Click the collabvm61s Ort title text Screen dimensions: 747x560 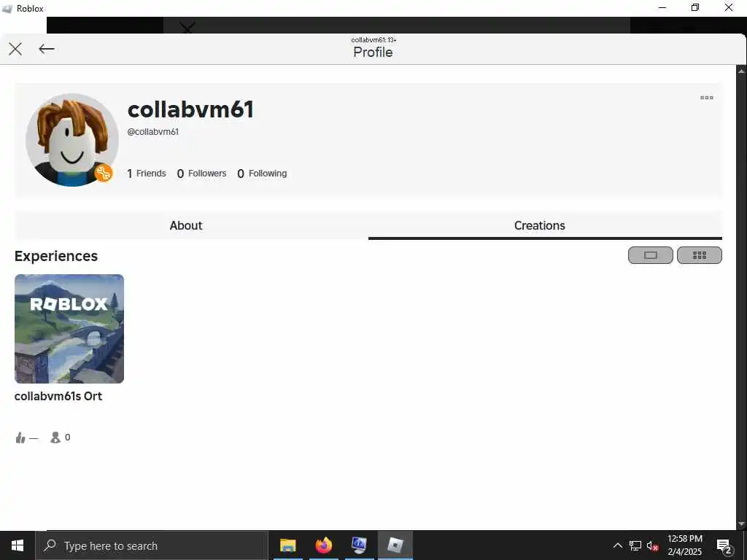point(58,396)
